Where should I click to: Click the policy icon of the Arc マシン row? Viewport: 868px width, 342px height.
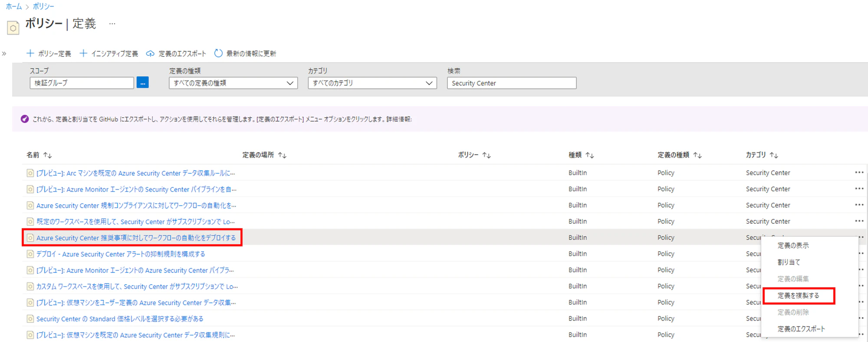pos(30,173)
